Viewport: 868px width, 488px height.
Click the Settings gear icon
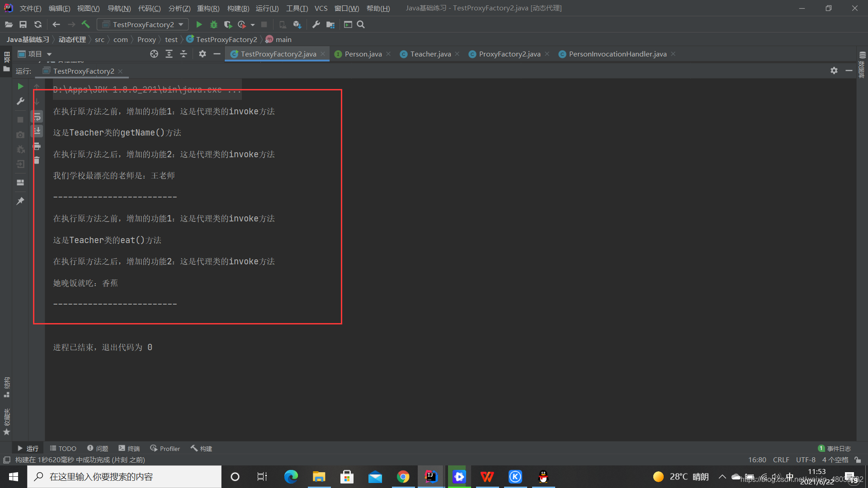(834, 71)
